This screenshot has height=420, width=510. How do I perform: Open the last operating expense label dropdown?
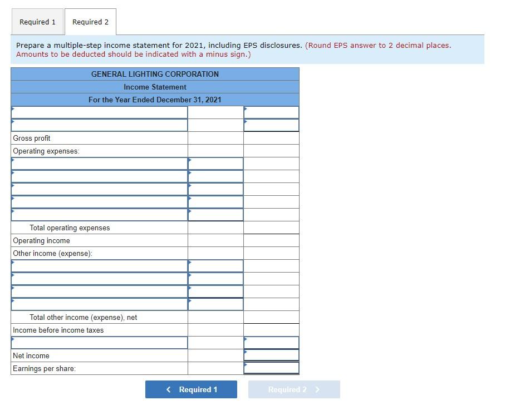tap(99, 214)
